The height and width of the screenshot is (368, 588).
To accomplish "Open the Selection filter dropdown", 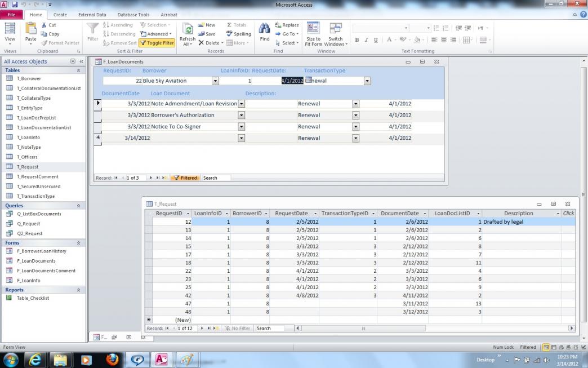I will pyautogui.click(x=155, y=25).
